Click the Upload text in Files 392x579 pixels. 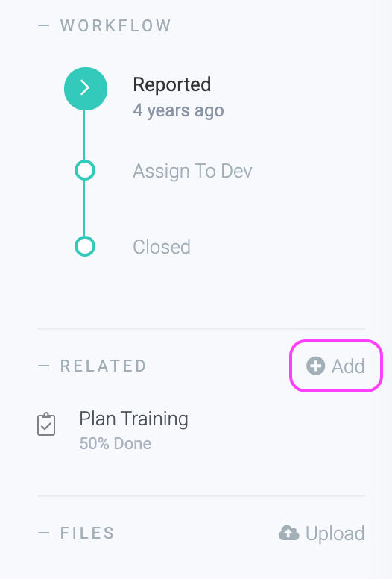tap(335, 533)
